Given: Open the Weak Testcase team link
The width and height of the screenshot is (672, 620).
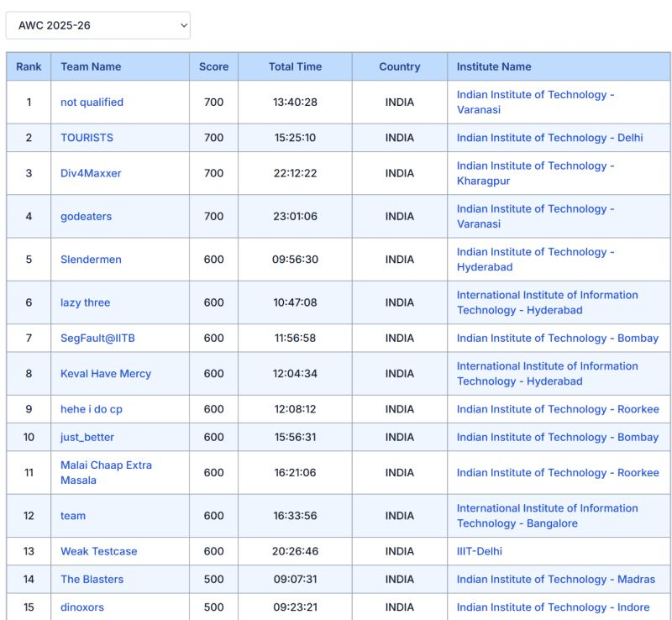Looking at the screenshot, I should (x=98, y=551).
